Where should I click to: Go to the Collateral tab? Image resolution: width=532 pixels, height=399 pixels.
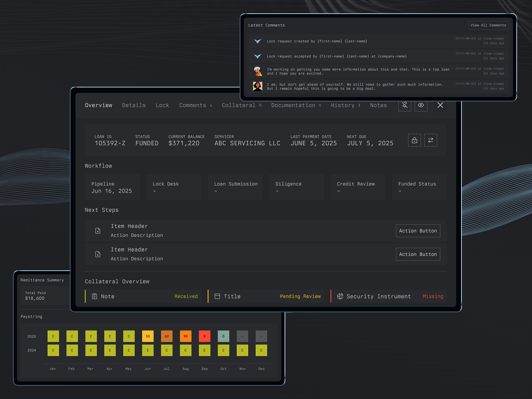pyautogui.click(x=241, y=105)
